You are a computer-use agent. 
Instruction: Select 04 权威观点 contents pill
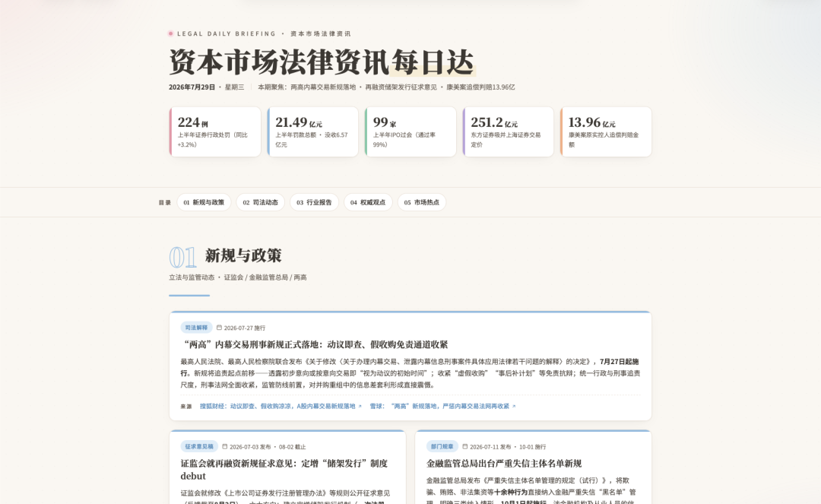pyautogui.click(x=368, y=202)
